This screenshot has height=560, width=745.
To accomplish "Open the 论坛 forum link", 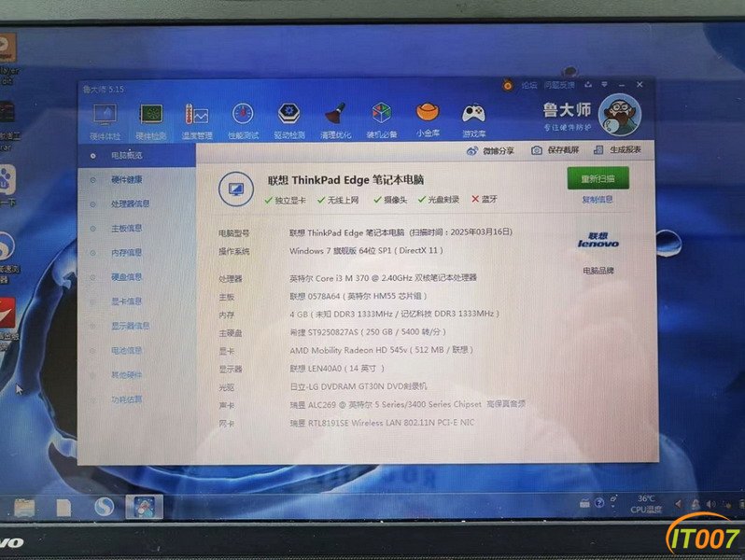I will [x=528, y=86].
